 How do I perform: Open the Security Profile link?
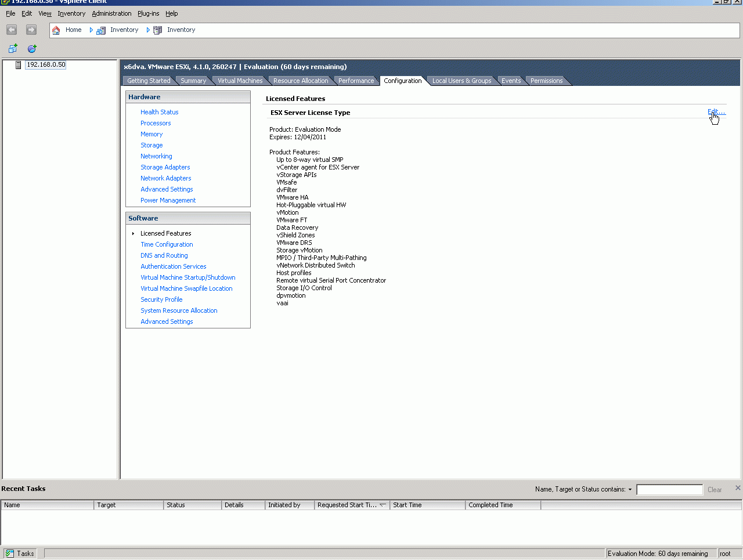click(x=161, y=299)
